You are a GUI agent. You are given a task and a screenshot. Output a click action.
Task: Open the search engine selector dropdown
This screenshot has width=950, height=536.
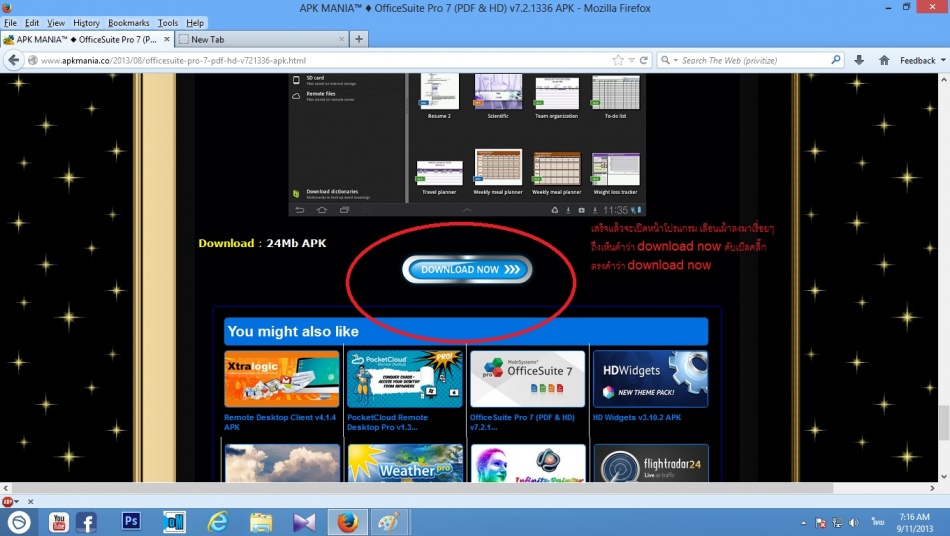(x=669, y=60)
